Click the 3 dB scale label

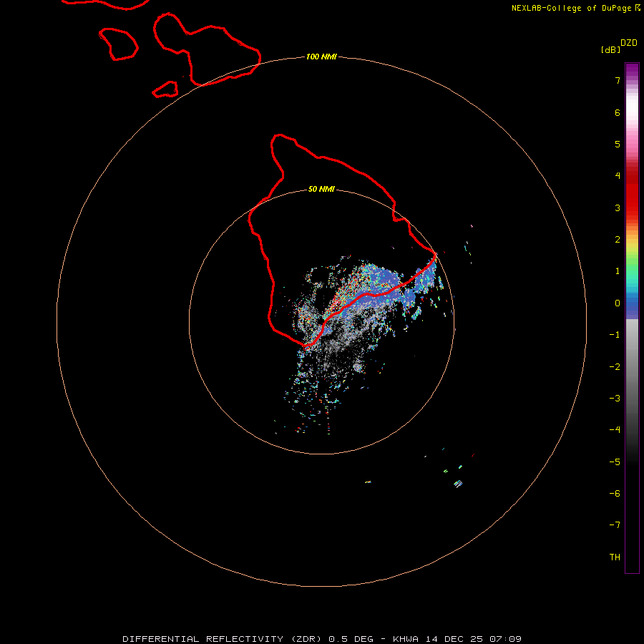tap(618, 208)
